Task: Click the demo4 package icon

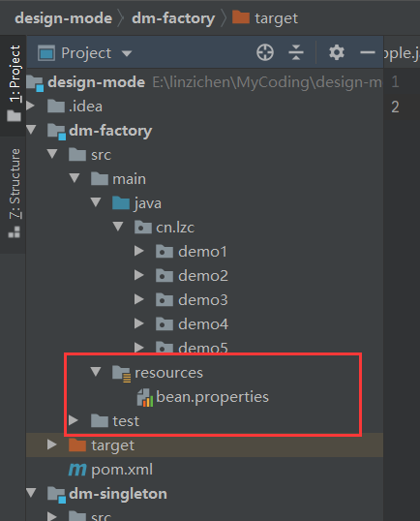Action: coord(165,324)
